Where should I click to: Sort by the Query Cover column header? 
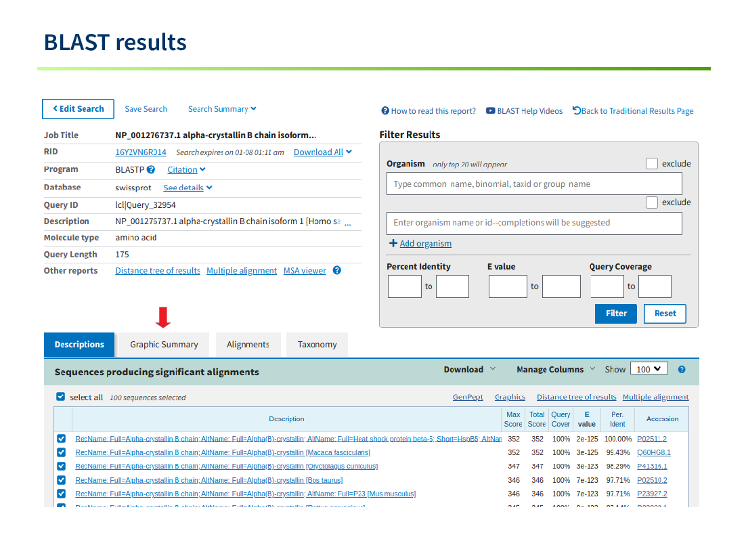(561, 419)
